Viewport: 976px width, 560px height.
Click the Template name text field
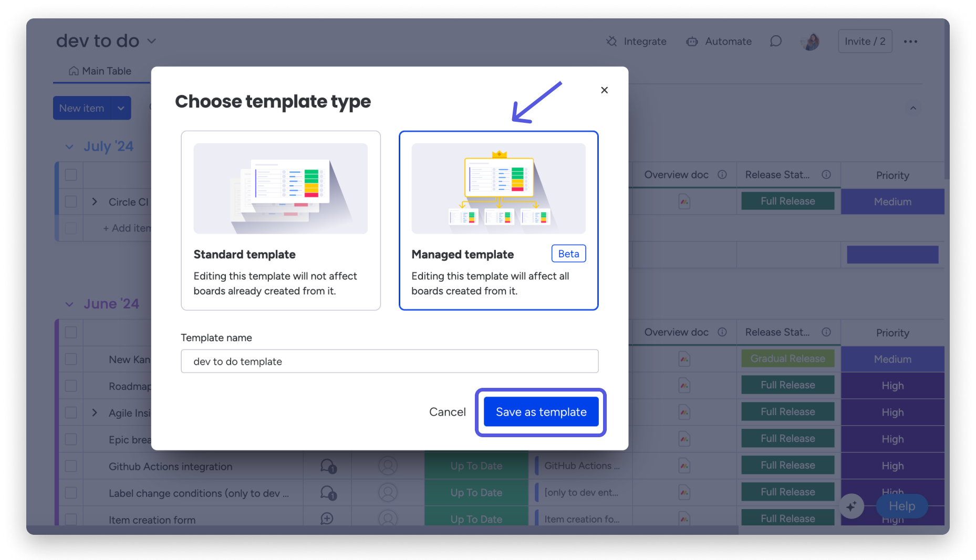click(389, 362)
